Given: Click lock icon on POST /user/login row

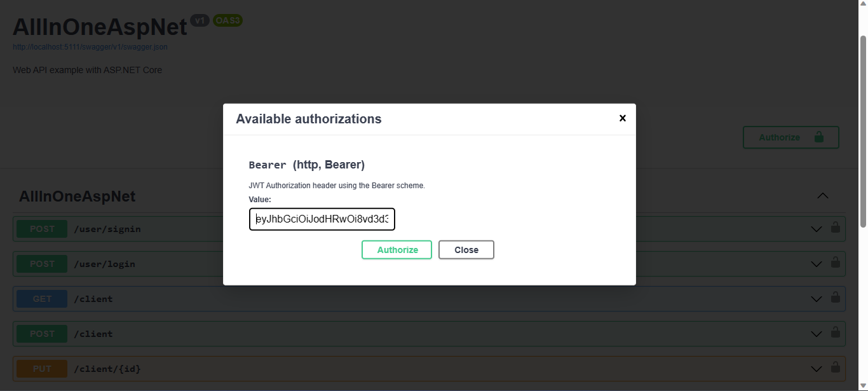Looking at the screenshot, I should [836, 262].
